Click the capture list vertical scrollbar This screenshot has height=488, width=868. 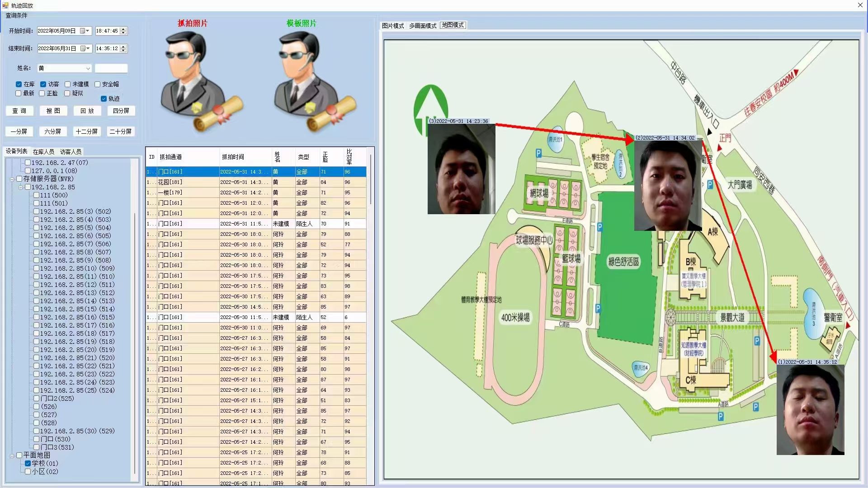coord(371,181)
